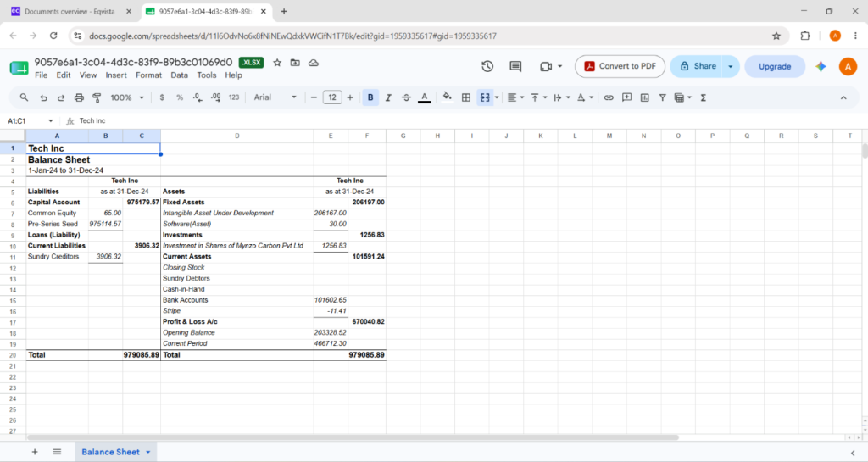Hide the menus with the collapse chevron

tap(843, 97)
